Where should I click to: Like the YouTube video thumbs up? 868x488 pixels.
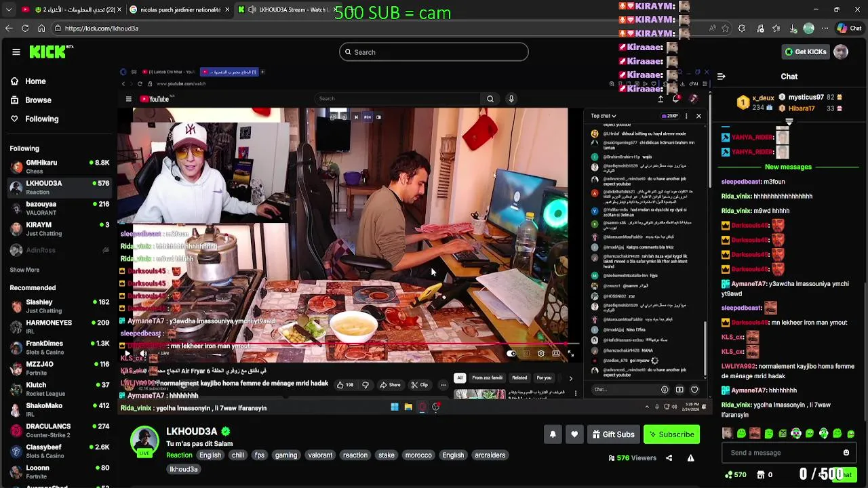344,385
